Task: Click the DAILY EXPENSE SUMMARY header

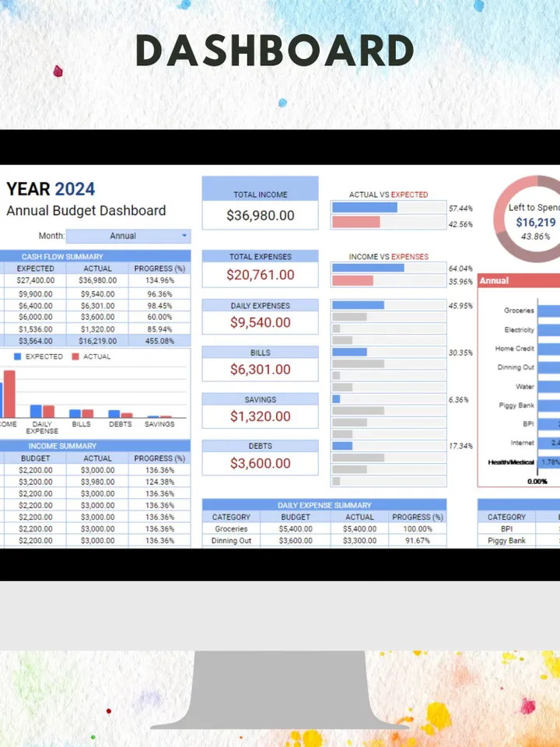Action: [324, 505]
